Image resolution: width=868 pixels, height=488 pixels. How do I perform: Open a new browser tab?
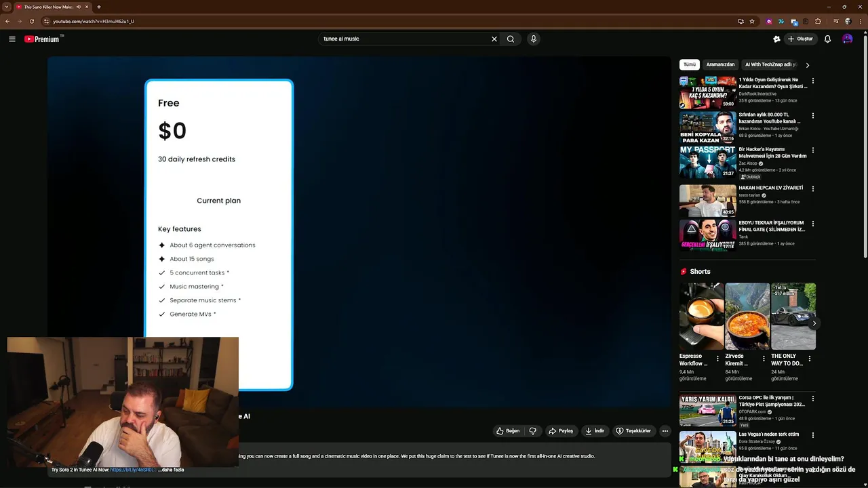pyautogui.click(x=99, y=7)
